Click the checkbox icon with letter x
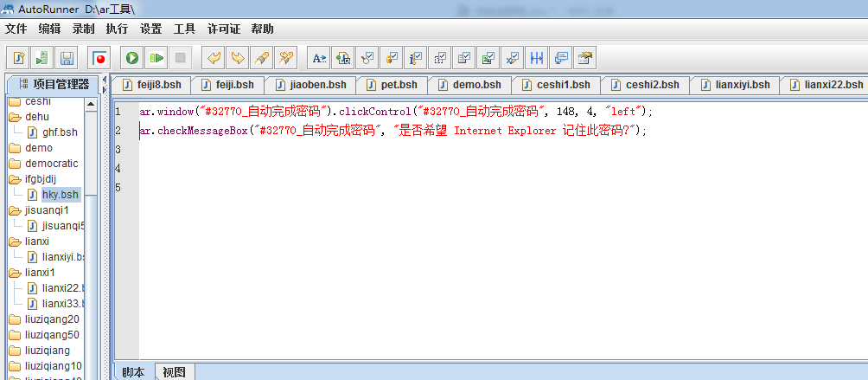The height and width of the screenshot is (380, 868). pyautogui.click(x=513, y=57)
